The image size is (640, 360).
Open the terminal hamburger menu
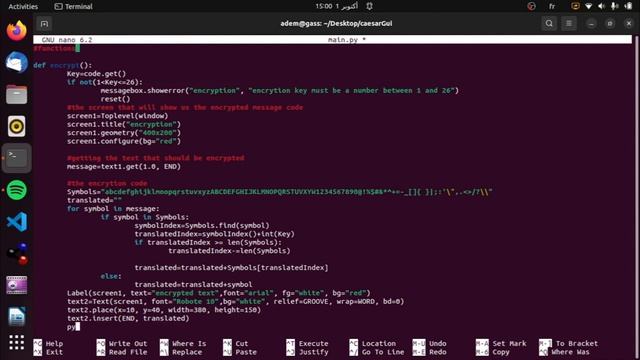pos(569,24)
